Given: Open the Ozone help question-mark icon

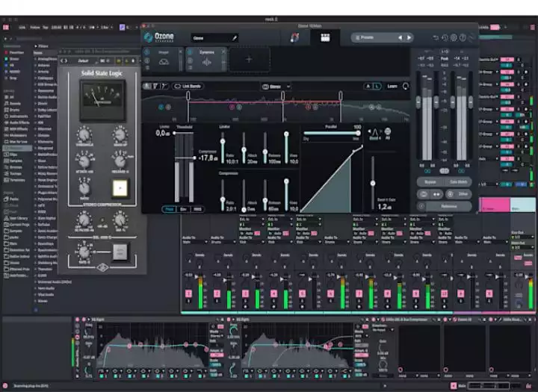Looking at the screenshot, I should pyautogui.click(x=463, y=37).
